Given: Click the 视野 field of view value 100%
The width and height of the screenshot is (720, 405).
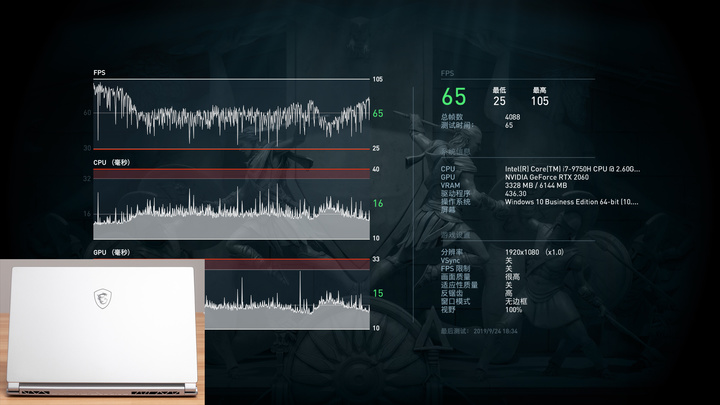Looking at the screenshot, I should point(513,310).
